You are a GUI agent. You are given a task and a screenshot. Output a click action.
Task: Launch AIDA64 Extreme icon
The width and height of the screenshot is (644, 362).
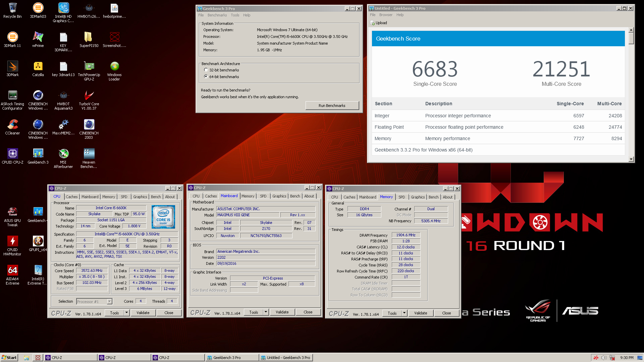pos(12,275)
